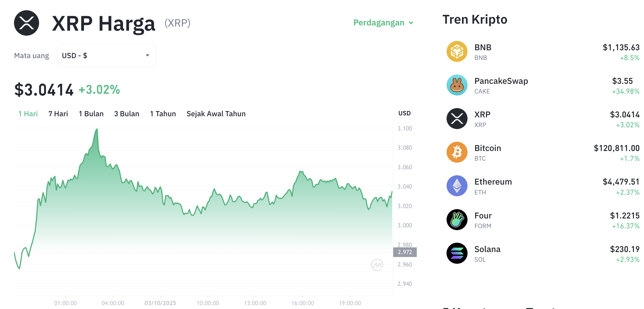Click the PancakeSwap bunny icon

coord(457,85)
